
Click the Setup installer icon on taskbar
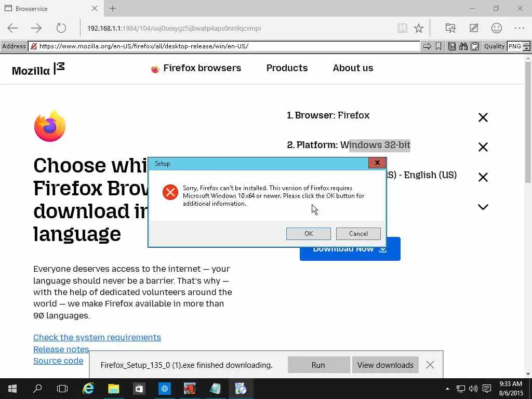[241, 389]
